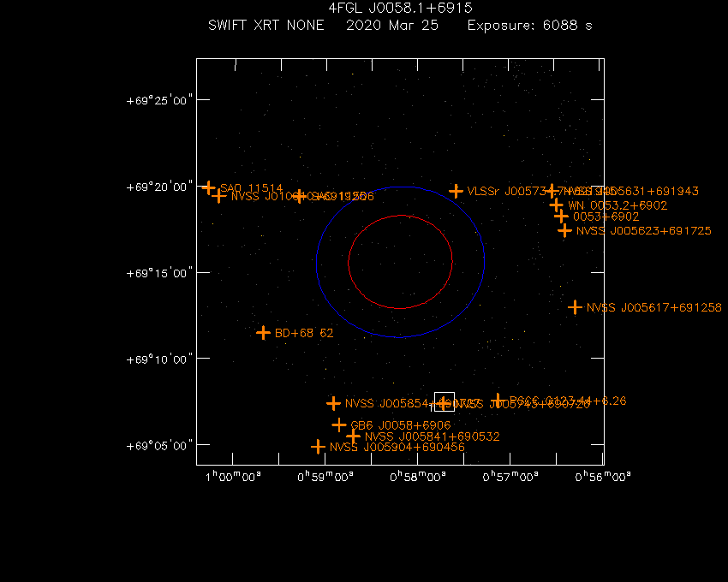This screenshot has width=728, height=582.
Task: Click the right ascension label 0h57m00s
Action: [x=510, y=477]
